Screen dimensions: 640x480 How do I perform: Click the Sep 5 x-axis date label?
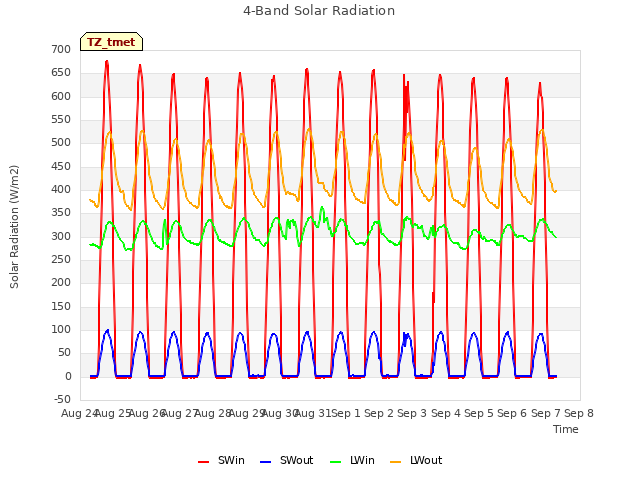pyautogui.click(x=479, y=413)
